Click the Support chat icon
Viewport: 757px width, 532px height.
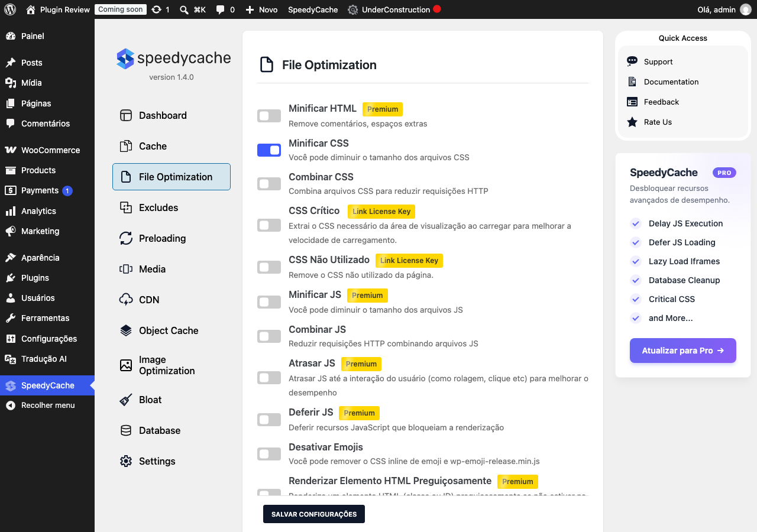(x=632, y=61)
